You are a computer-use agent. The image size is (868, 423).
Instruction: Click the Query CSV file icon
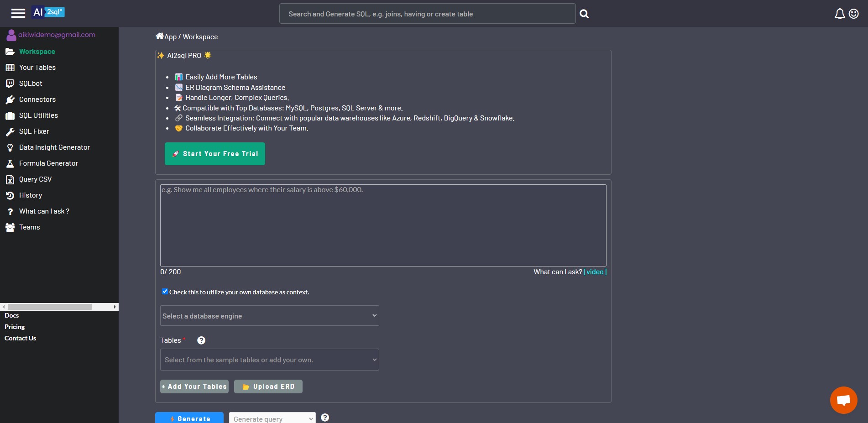click(10, 180)
